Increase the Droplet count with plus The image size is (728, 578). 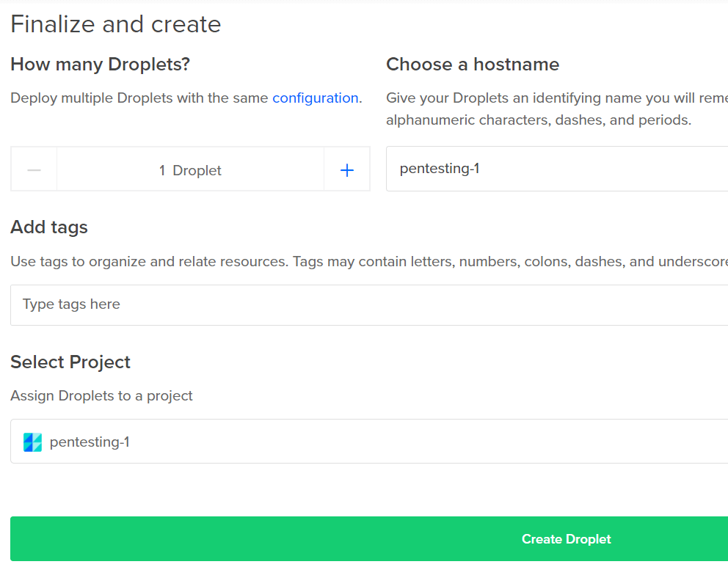(347, 169)
